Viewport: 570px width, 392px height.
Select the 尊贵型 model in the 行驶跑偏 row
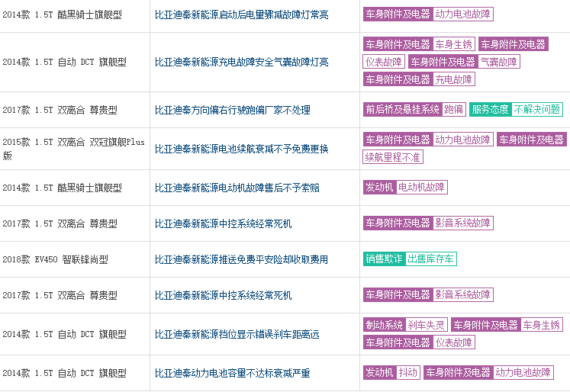[x=60, y=110]
